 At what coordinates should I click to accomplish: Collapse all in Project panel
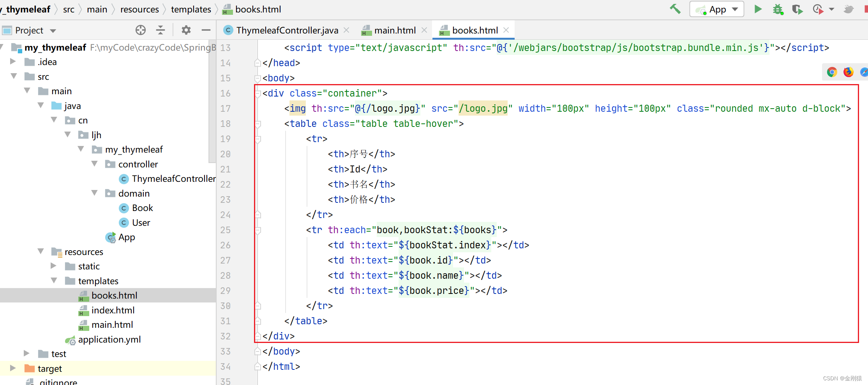161,30
